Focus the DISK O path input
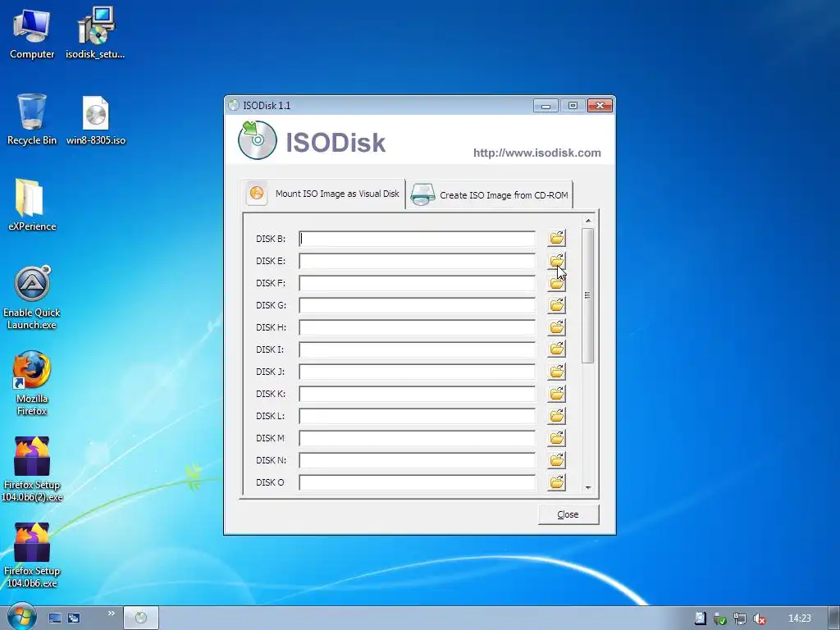The image size is (840, 630). [417, 482]
